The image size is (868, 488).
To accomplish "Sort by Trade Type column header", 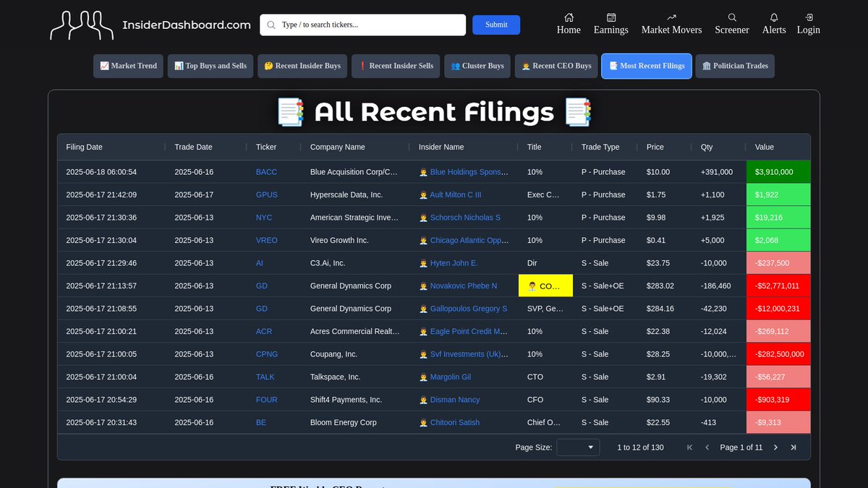I will point(600,147).
